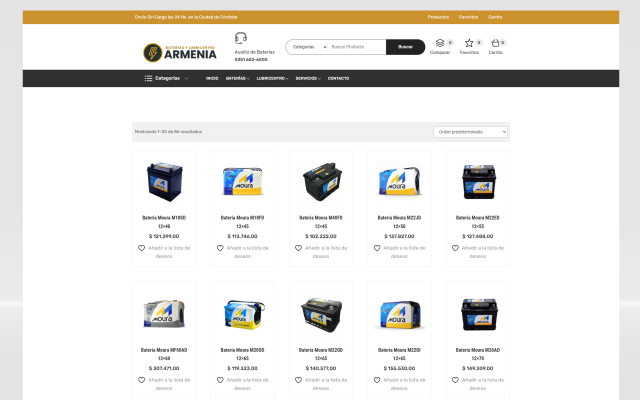Open Productos link in top bar
Screen dimensions: 640x400
click(x=438, y=17)
